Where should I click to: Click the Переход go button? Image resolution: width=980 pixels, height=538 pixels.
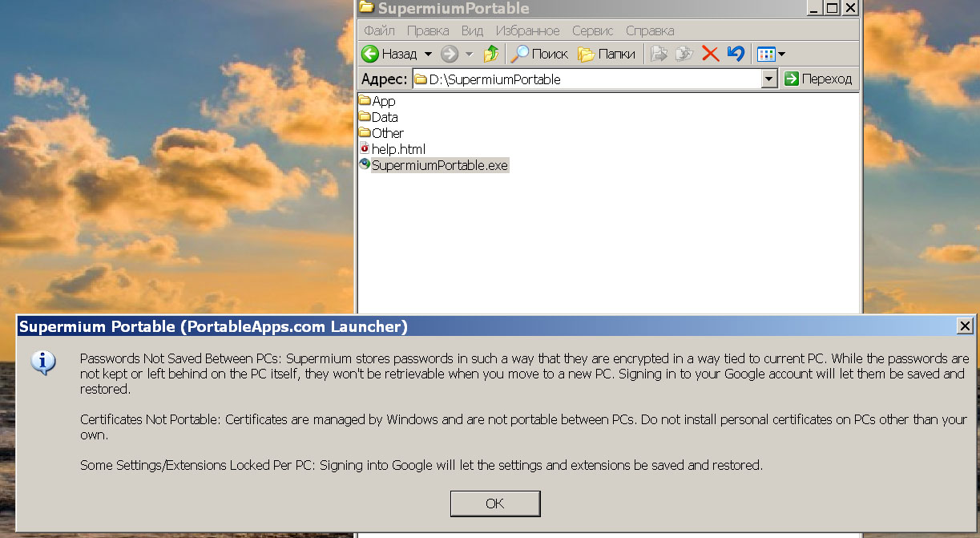coord(818,79)
